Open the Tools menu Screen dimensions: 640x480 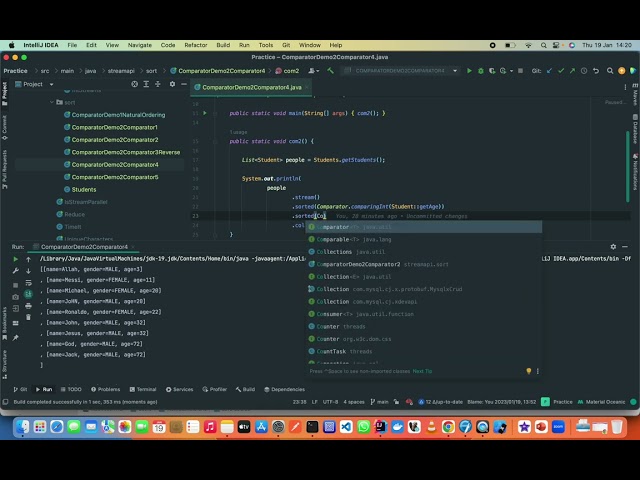266,45
